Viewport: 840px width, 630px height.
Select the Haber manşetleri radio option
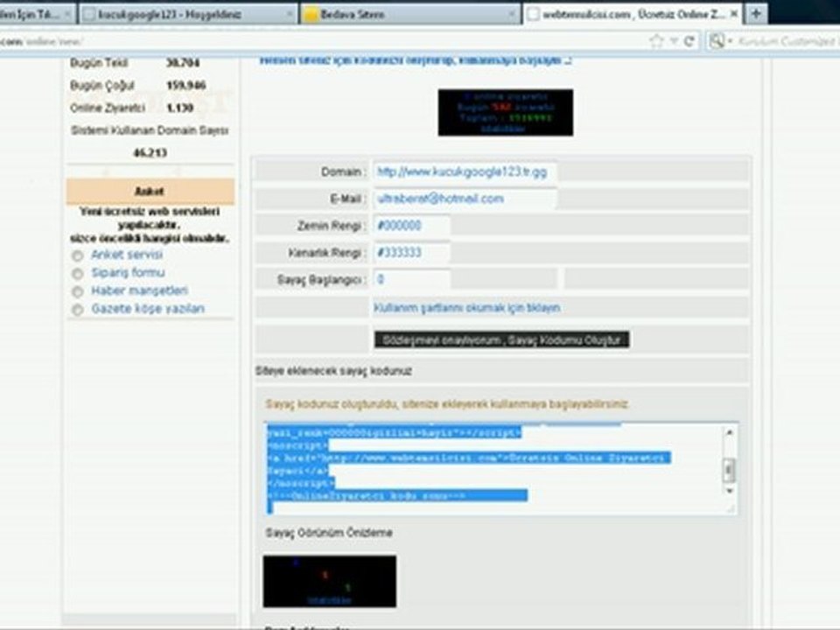pos(78,291)
